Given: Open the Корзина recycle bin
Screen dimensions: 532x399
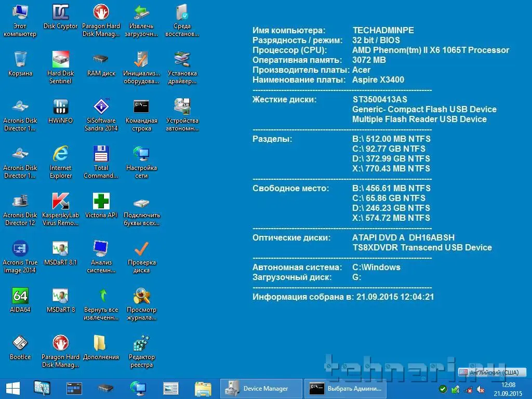Looking at the screenshot, I should coord(20,60).
